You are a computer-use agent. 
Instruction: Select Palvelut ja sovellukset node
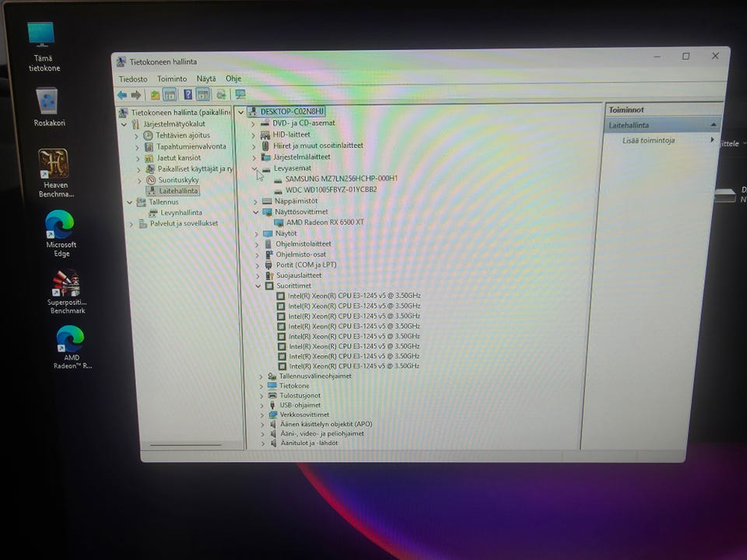point(184,223)
